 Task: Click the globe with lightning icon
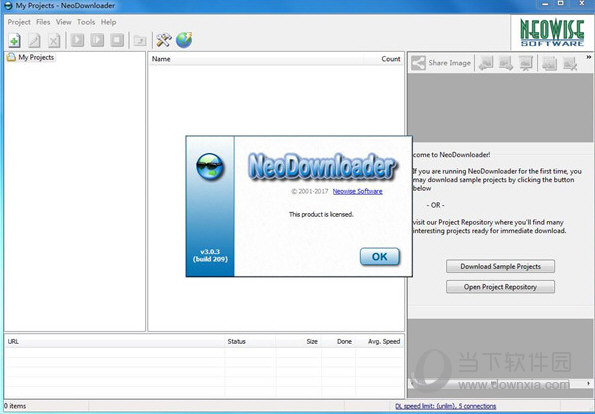click(x=184, y=40)
